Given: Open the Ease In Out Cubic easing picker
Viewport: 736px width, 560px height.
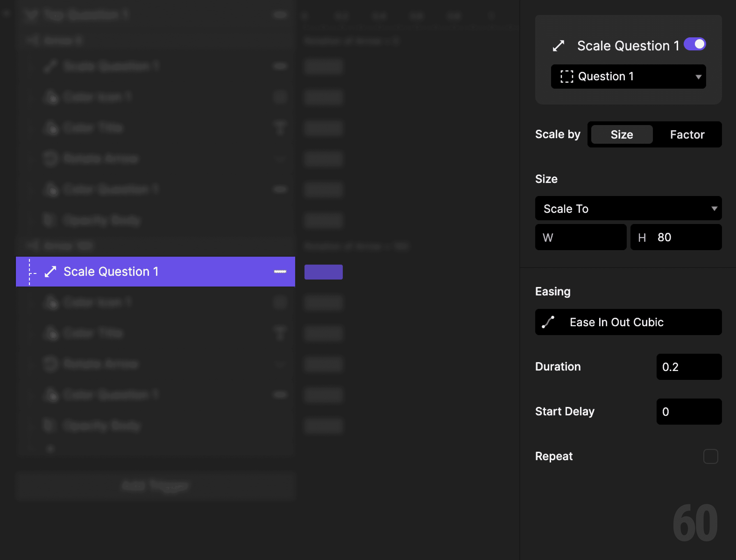Looking at the screenshot, I should pos(628,322).
